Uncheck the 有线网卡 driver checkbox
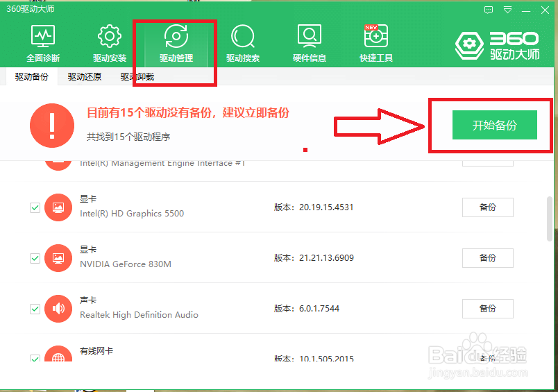The height and width of the screenshot is (392, 558). (35, 358)
